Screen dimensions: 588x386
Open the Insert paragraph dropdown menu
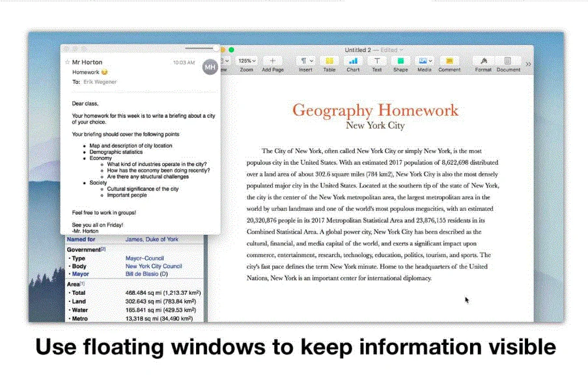(x=306, y=61)
